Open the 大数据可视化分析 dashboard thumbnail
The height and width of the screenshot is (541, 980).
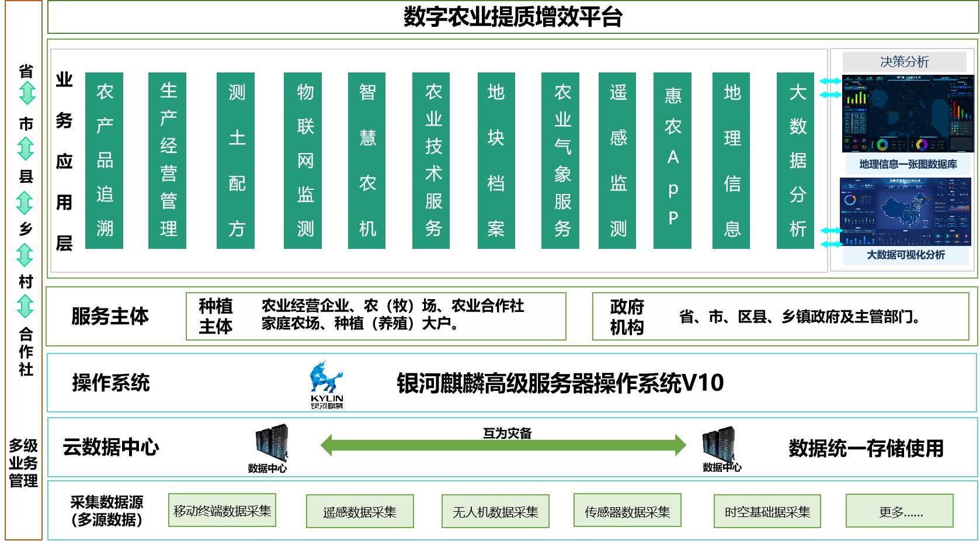pyautogui.click(x=905, y=212)
